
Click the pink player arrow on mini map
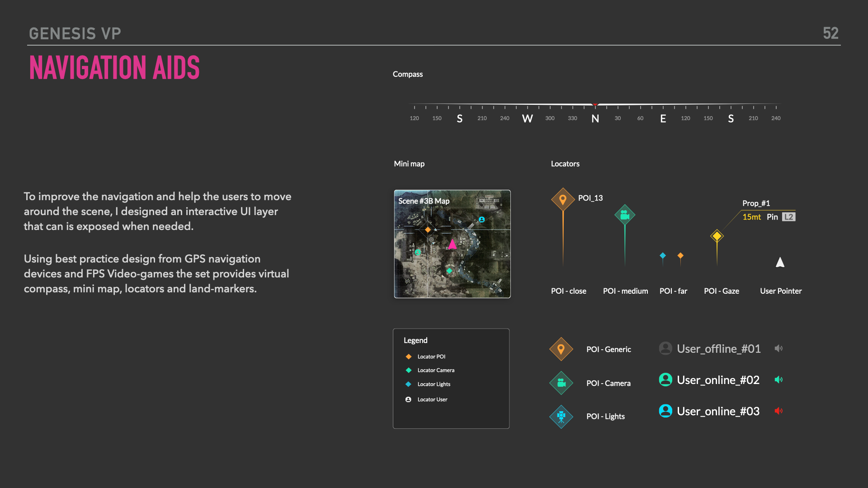point(452,244)
